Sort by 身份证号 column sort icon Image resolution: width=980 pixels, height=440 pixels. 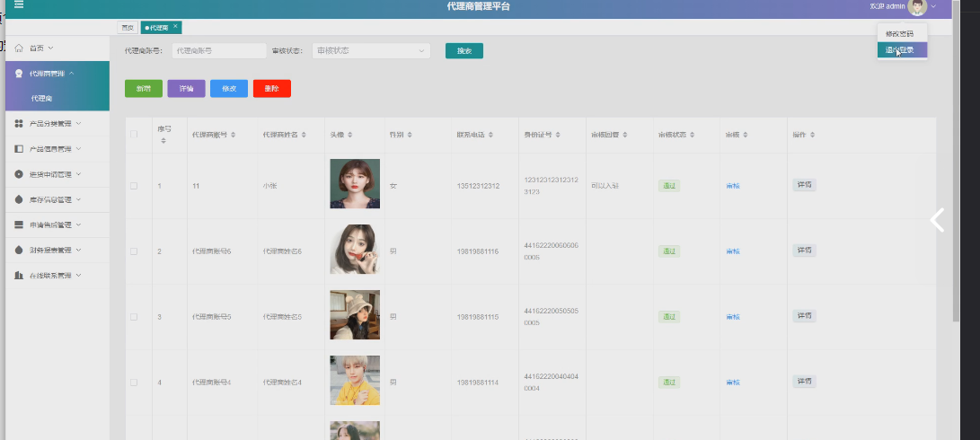point(558,135)
